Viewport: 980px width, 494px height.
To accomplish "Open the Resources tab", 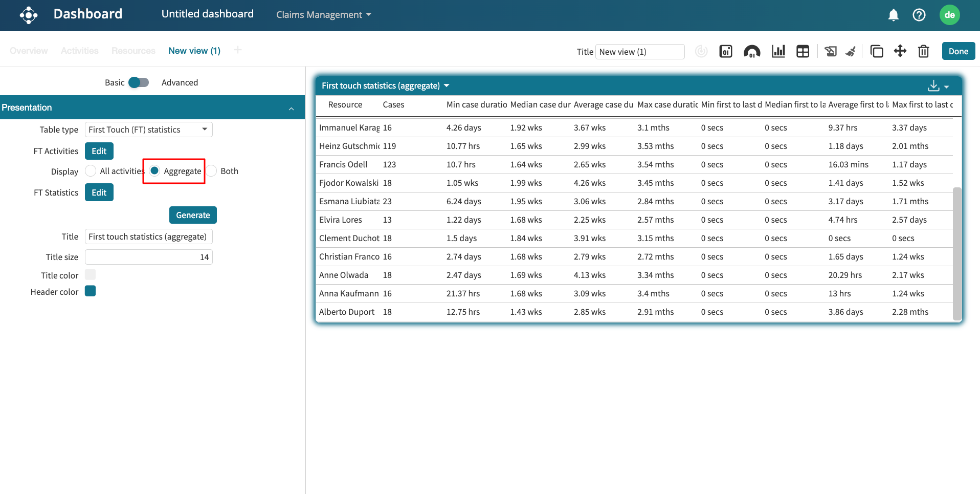I will (133, 51).
